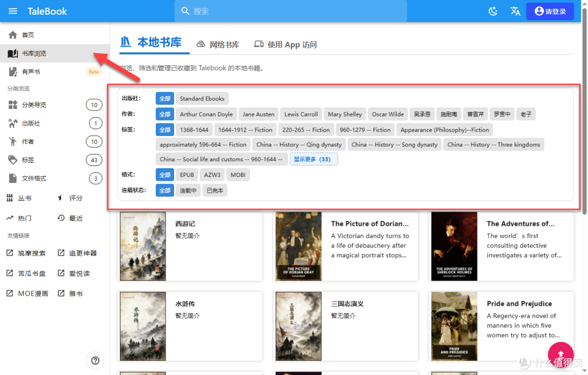Open 标签 tags in sidebar
588x375 pixels.
pyautogui.click(x=55, y=160)
